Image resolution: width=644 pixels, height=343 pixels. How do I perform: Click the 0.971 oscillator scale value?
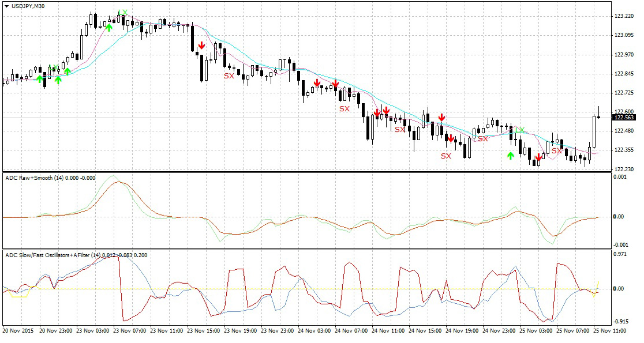620,254
